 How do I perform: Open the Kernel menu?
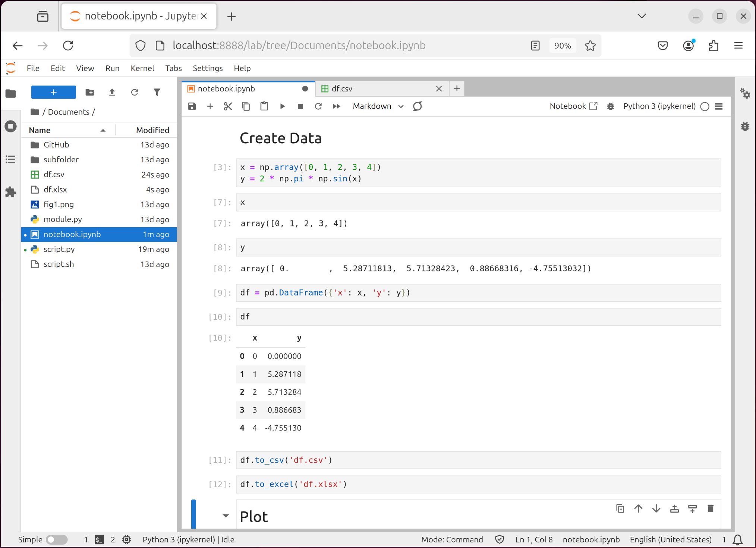(x=142, y=68)
